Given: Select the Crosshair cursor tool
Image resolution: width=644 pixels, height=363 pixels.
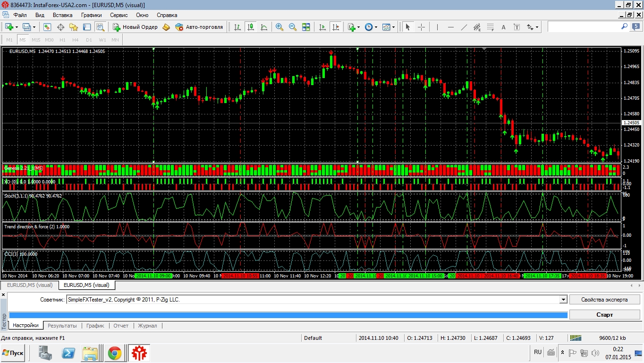Looking at the screenshot, I should (421, 27).
